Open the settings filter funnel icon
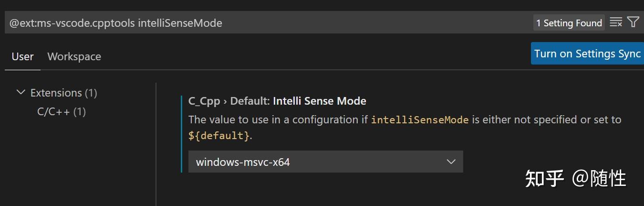This screenshot has height=206, width=644. [x=633, y=22]
